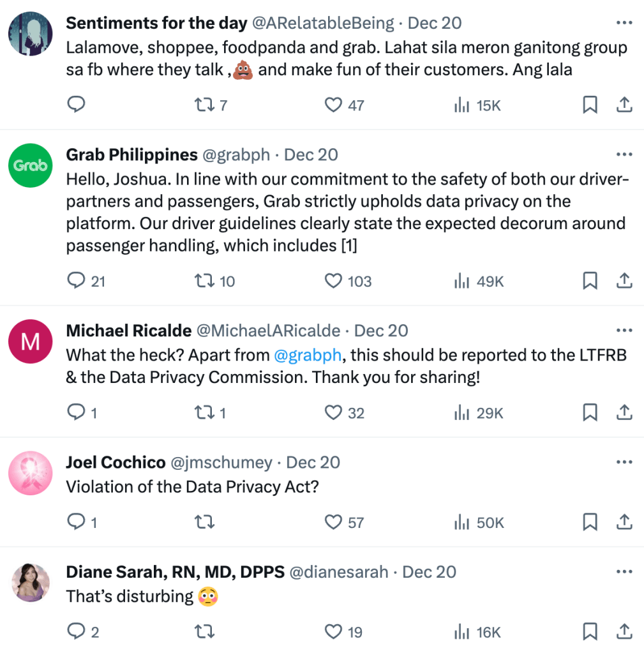Open Michael Ricalde's profile name

(129, 331)
